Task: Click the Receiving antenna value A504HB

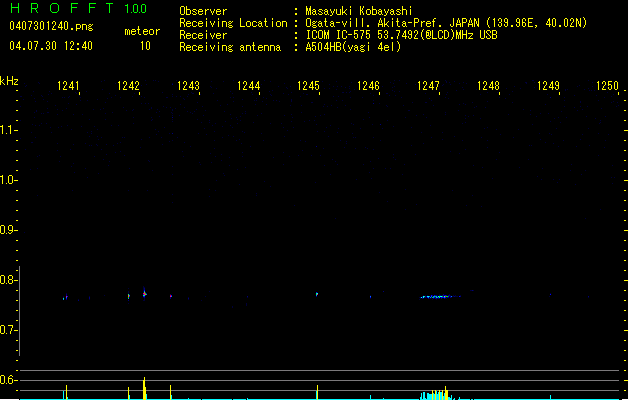Action: pyautogui.click(x=324, y=47)
